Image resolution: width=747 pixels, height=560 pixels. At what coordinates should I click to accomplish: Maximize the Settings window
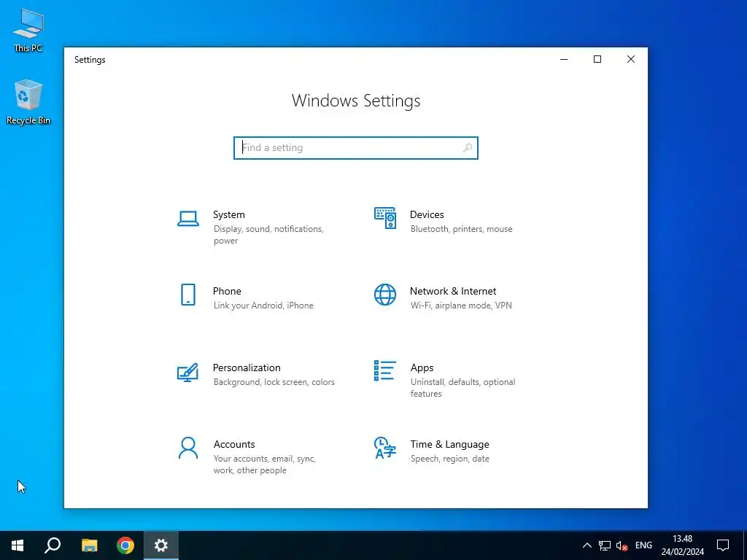(x=597, y=60)
